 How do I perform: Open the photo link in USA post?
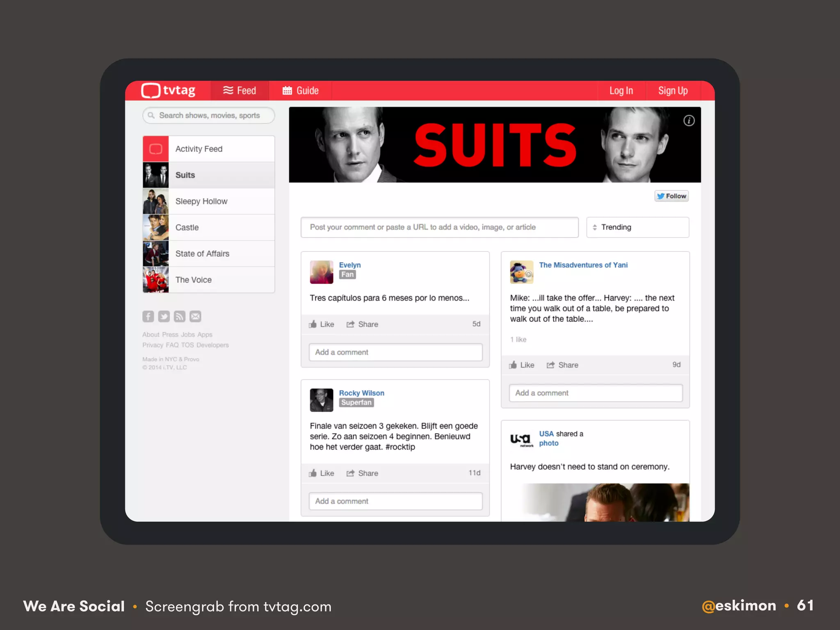(x=549, y=443)
